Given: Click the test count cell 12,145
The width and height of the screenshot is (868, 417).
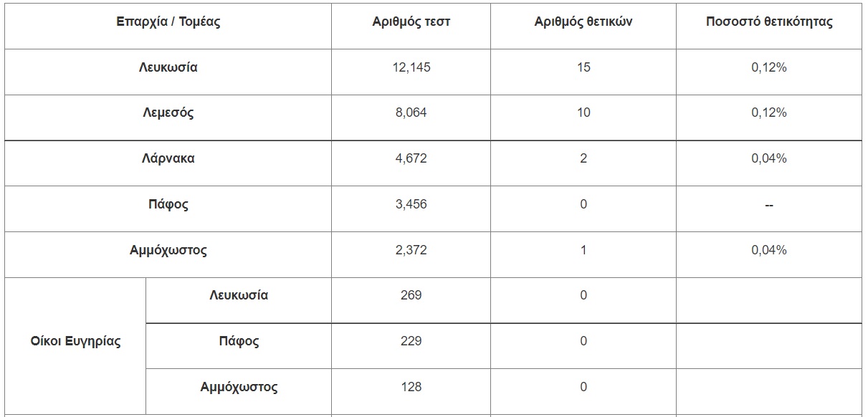Looking at the screenshot, I should pos(411,67).
